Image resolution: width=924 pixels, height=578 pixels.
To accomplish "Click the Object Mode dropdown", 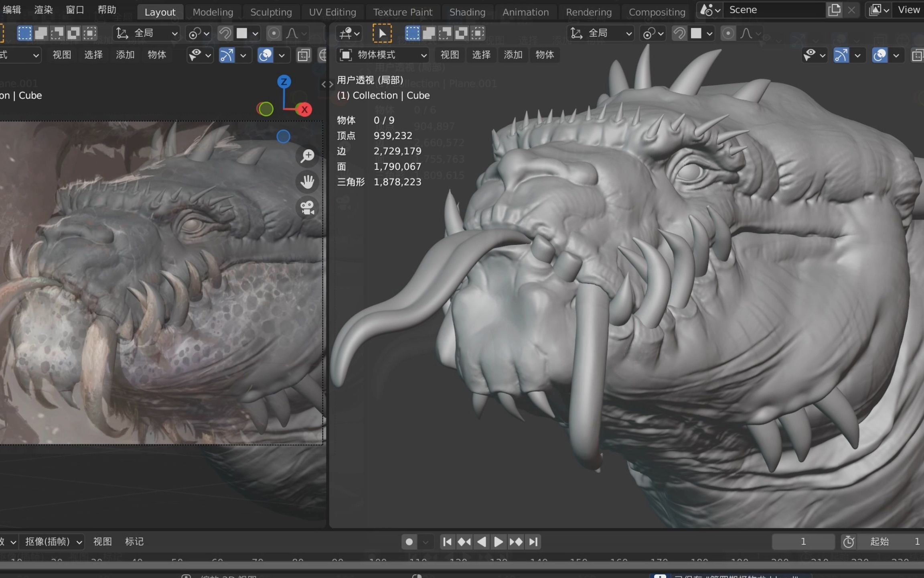I will tap(383, 54).
